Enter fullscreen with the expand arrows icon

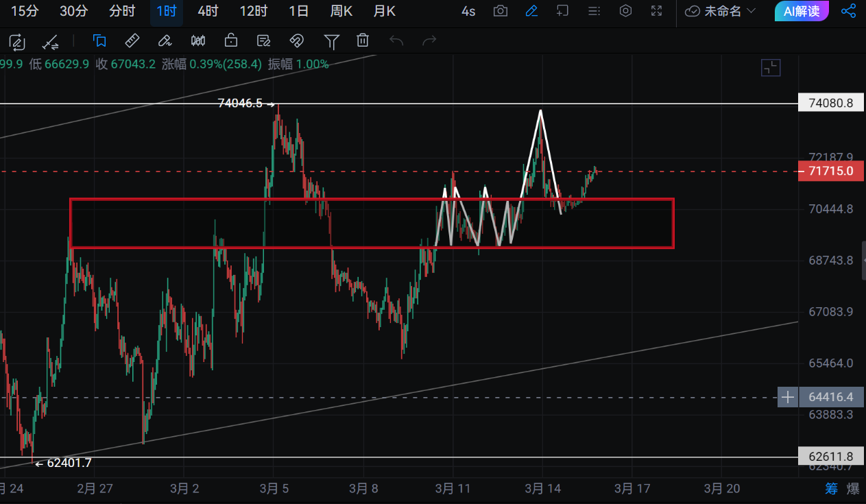point(656,11)
